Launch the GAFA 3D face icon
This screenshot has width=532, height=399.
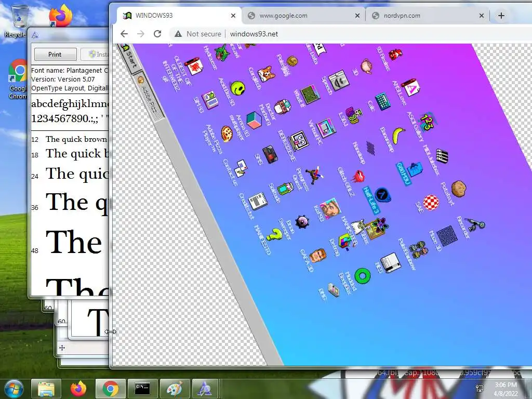click(318, 256)
